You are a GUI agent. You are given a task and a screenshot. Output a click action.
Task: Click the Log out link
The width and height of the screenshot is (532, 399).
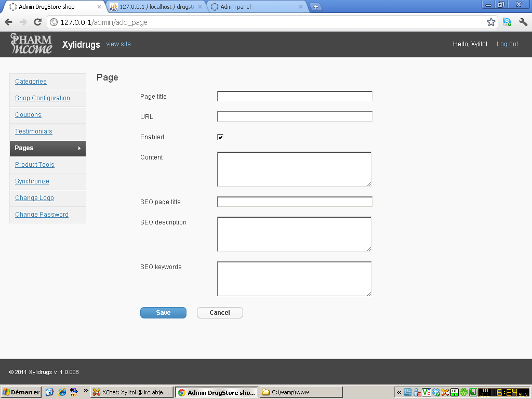(x=507, y=44)
